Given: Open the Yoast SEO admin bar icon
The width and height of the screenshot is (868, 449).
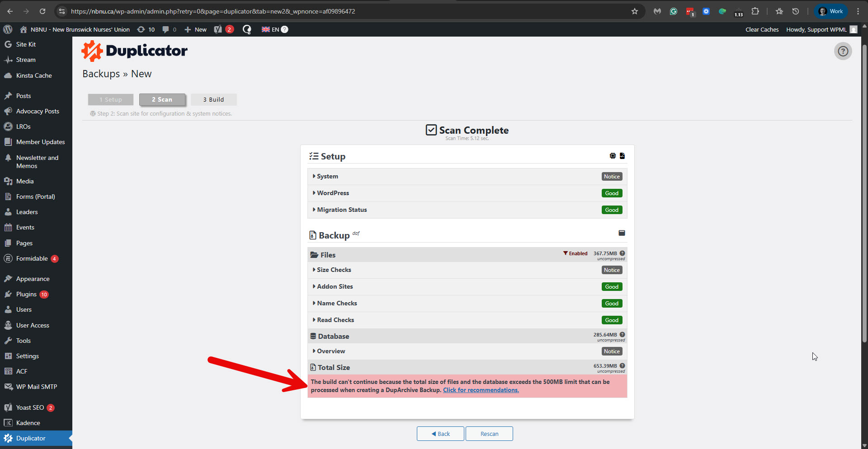Looking at the screenshot, I should click(x=218, y=29).
